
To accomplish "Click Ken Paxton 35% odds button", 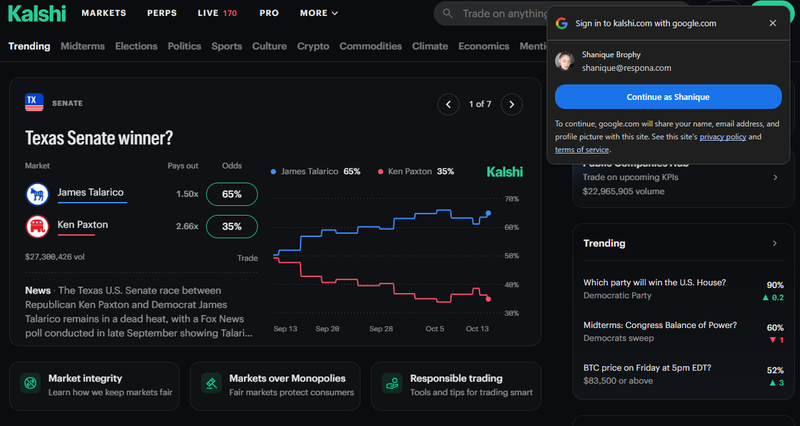I will [232, 227].
